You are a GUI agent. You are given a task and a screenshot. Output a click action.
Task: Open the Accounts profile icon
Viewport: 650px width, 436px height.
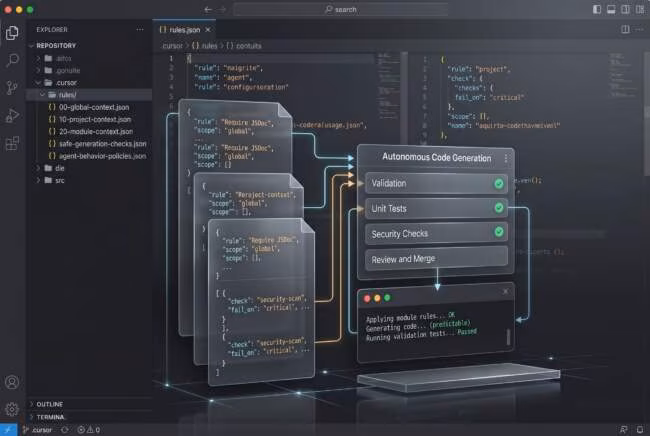(x=12, y=382)
